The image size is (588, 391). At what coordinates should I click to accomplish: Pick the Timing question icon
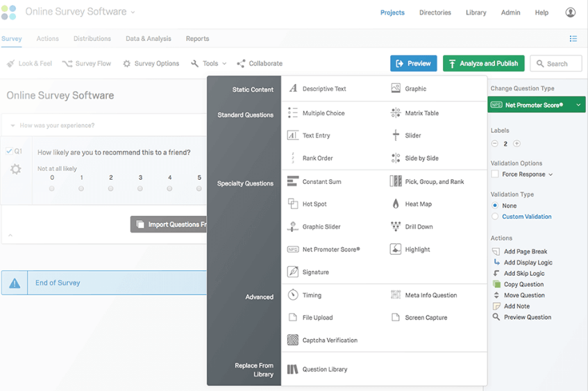(x=293, y=295)
